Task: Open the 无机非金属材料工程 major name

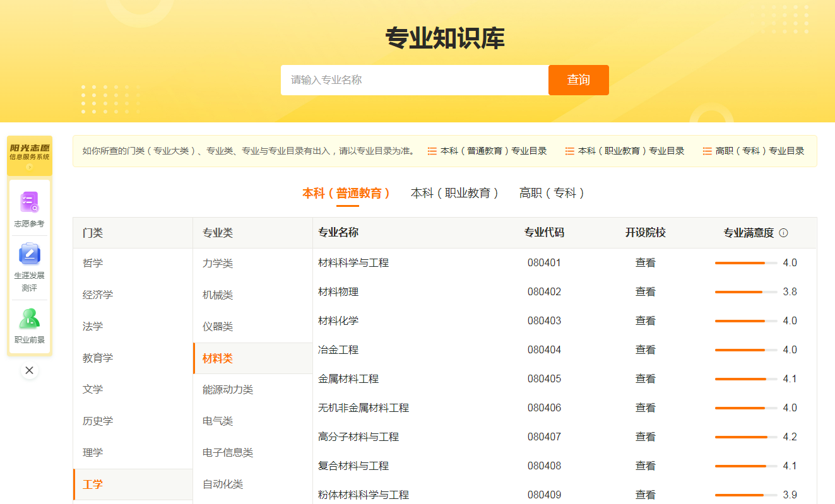Action: point(364,408)
